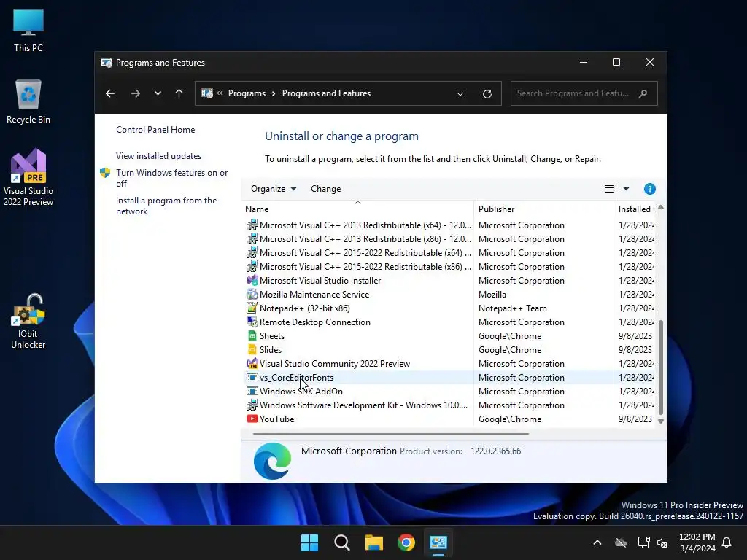Go up one level with Up arrow
This screenshot has height=560, width=747.
point(179,93)
